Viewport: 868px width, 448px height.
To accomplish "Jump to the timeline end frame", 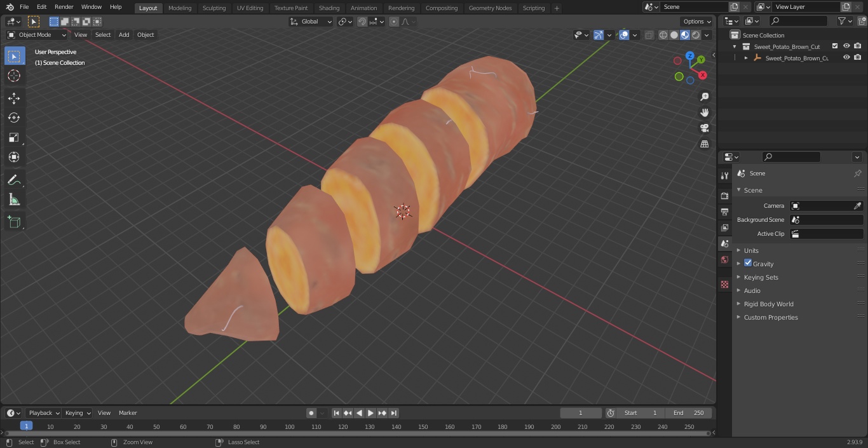I will pyautogui.click(x=393, y=413).
